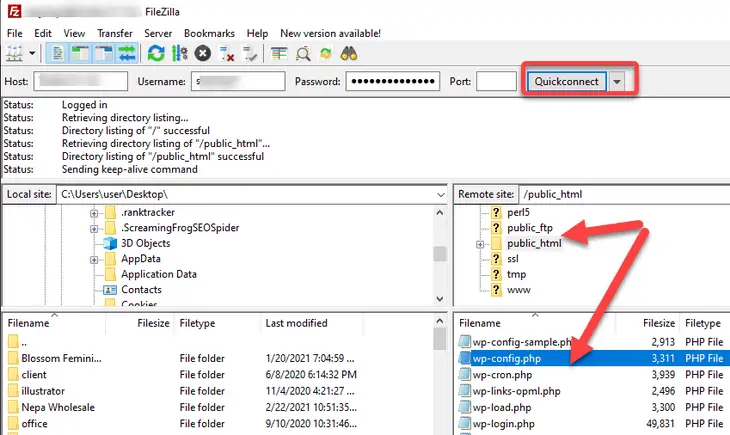The width and height of the screenshot is (730, 435).
Task: Open the Bookmarks menu
Action: [209, 34]
